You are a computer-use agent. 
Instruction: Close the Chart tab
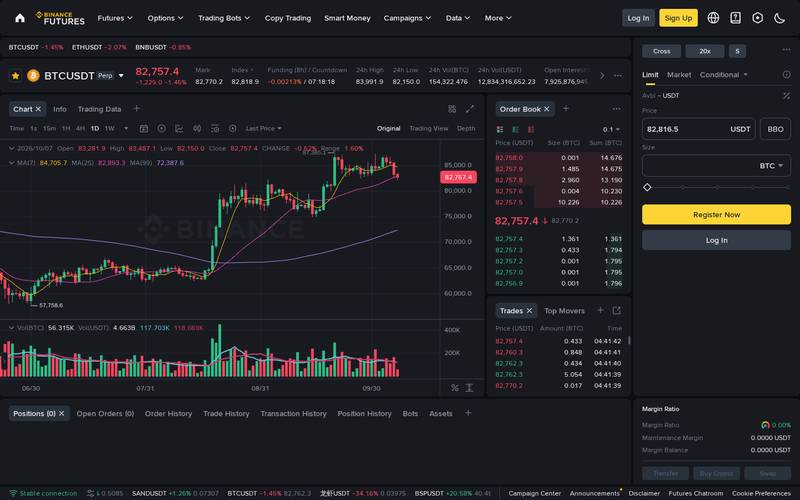pos(38,109)
